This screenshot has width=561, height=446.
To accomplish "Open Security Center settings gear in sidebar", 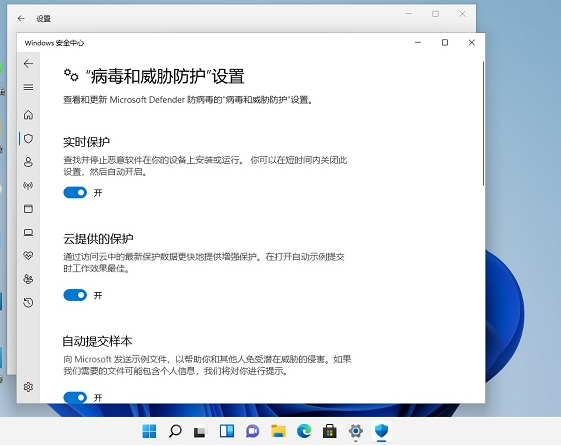I will coord(28,387).
